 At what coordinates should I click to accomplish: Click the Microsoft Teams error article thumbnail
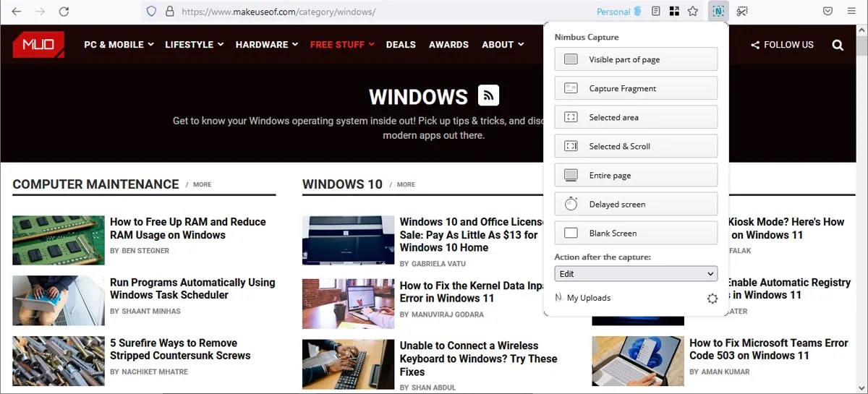tap(638, 361)
